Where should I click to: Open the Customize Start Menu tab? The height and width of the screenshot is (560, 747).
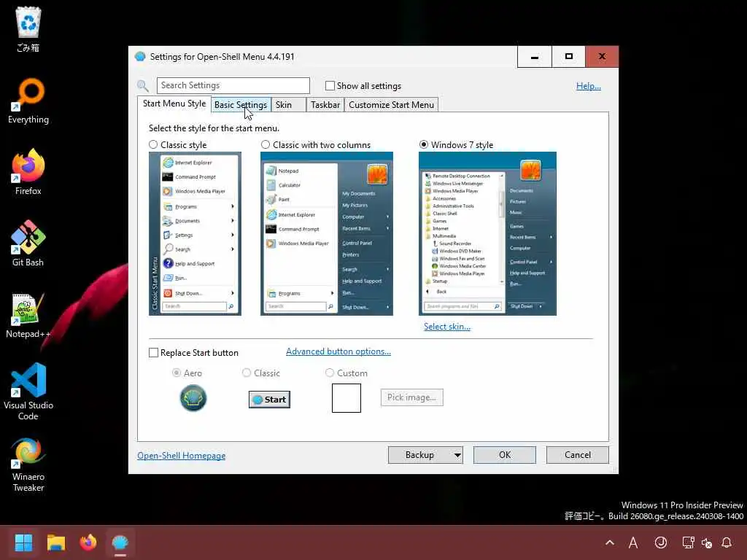(x=391, y=105)
